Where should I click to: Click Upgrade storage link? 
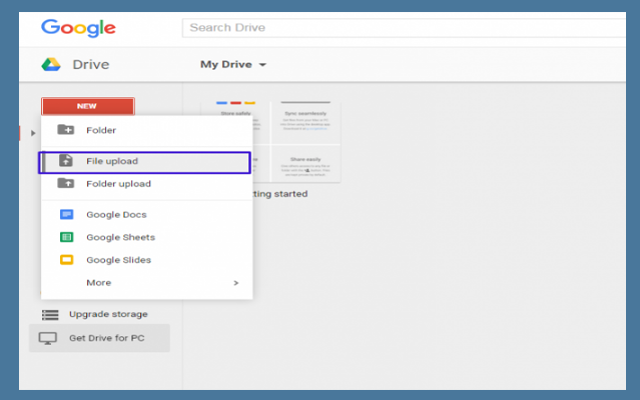click(x=108, y=314)
